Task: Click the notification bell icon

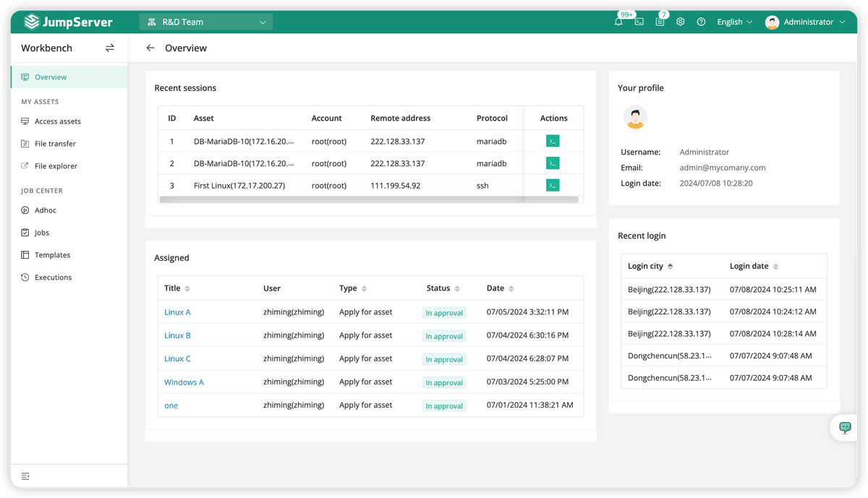Action: (618, 22)
